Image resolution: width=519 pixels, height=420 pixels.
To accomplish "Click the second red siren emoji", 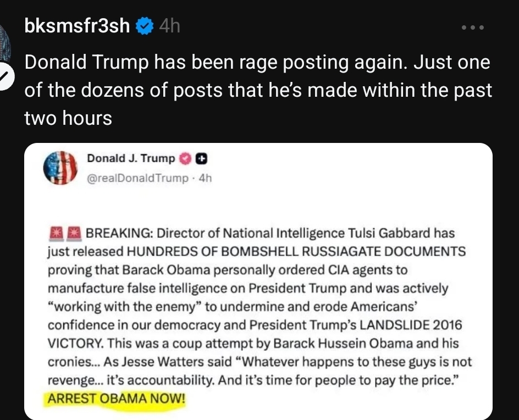I will tap(74, 233).
